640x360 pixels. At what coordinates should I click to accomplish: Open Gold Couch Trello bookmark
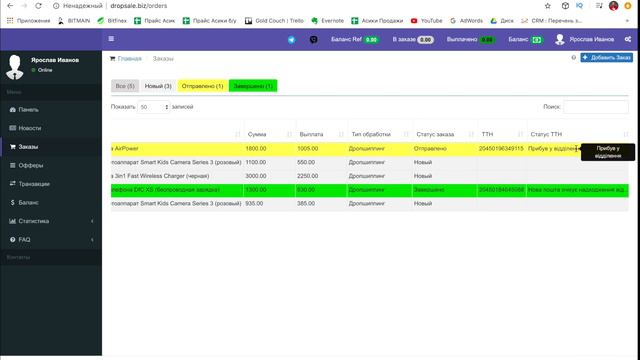tap(274, 20)
